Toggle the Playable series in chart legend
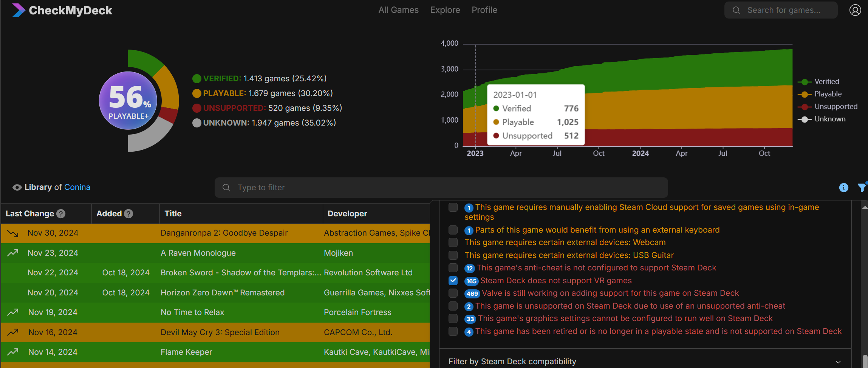868x368 pixels. (x=820, y=94)
